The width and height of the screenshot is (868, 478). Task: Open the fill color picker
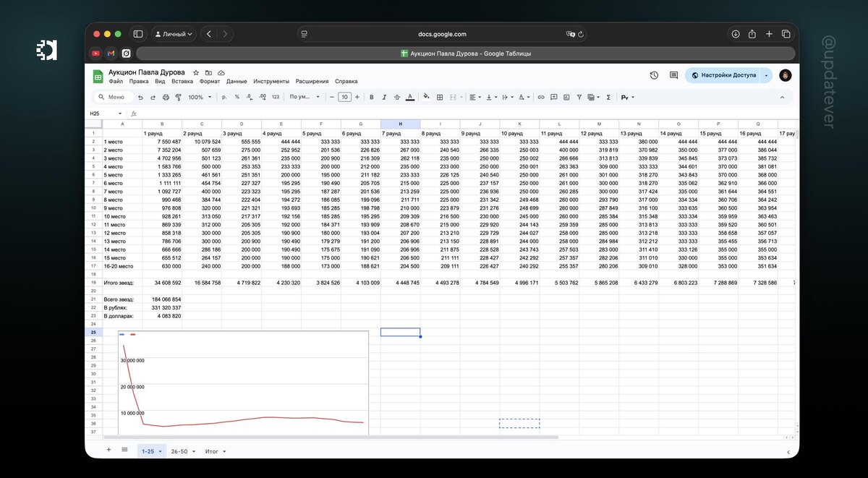coord(426,96)
